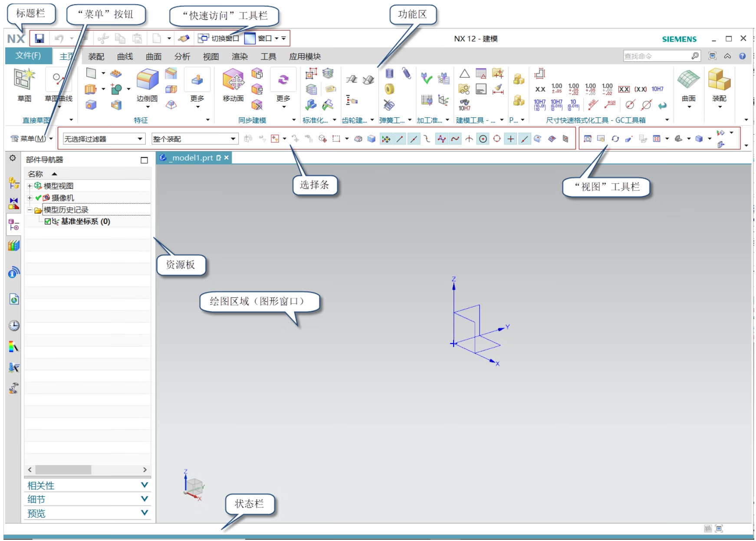Click the Save icon in quick access toolbar
756x541 pixels.
click(39, 39)
